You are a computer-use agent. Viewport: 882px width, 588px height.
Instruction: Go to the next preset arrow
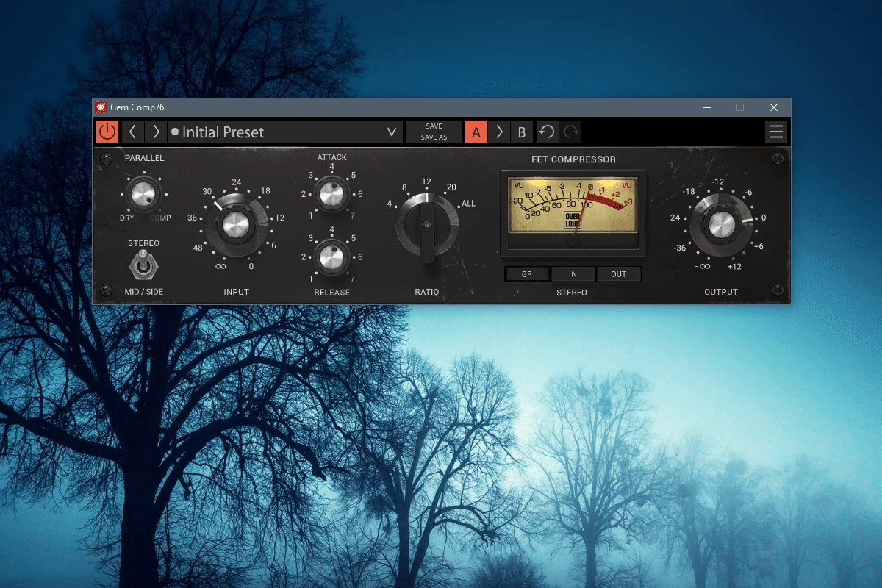click(x=156, y=132)
